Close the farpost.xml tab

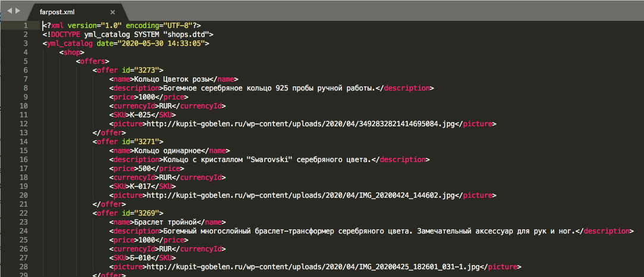pyautogui.click(x=112, y=13)
